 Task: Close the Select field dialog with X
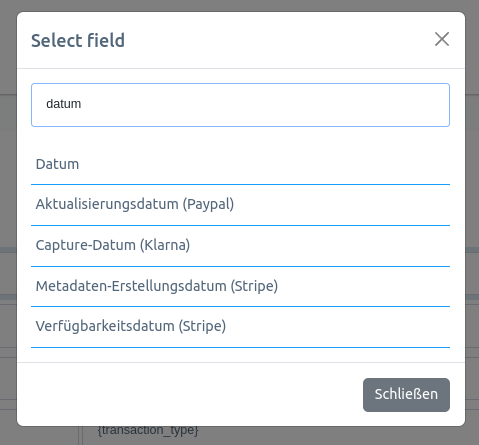pos(442,39)
